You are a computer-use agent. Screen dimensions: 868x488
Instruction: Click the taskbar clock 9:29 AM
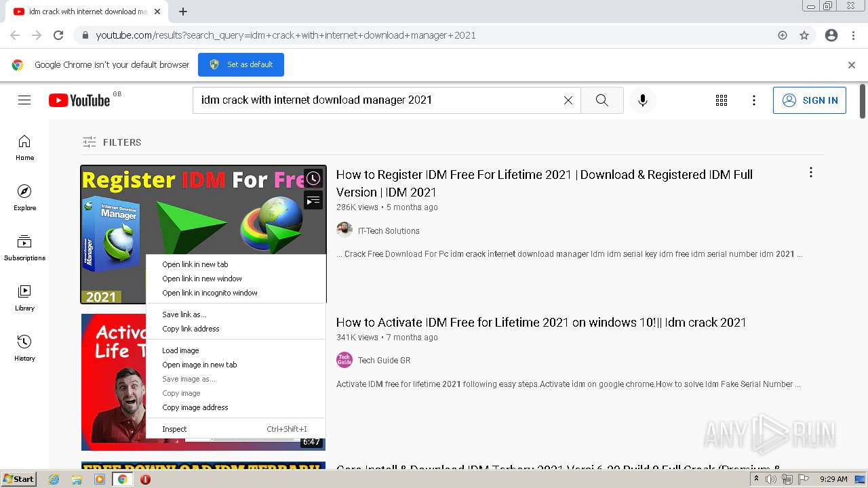coord(833,479)
